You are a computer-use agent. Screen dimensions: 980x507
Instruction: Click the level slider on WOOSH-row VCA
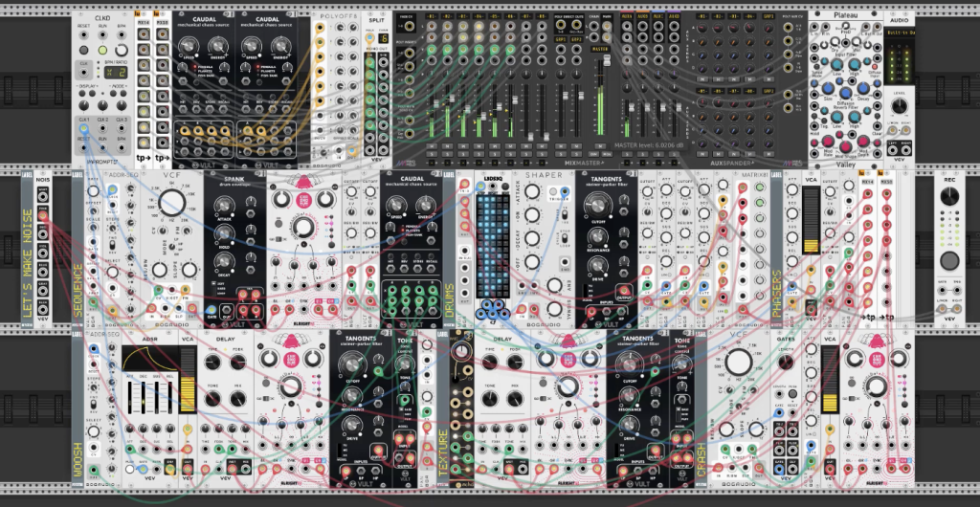click(x=189, y=381)
